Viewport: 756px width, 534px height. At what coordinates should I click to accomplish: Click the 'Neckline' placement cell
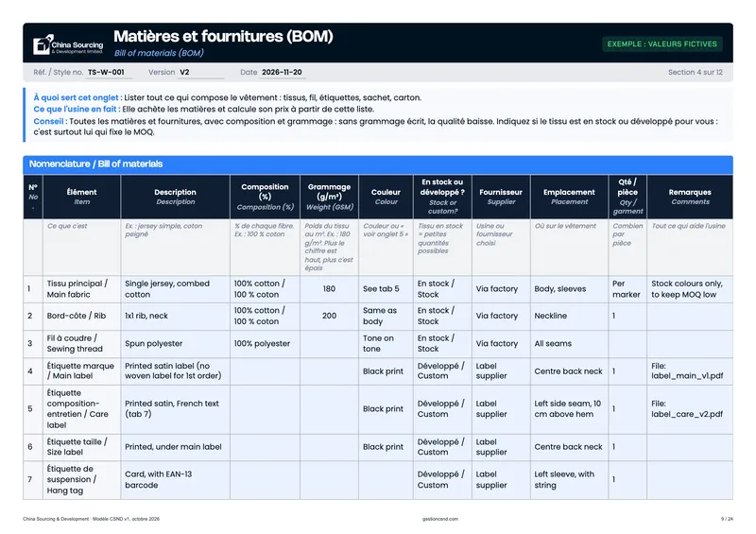[x=569, y=316]
